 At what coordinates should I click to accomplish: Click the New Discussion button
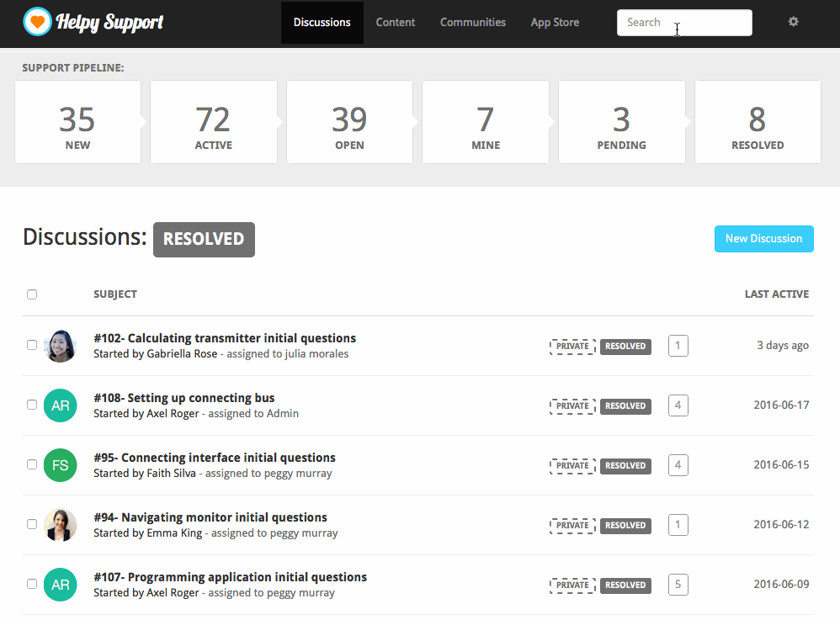[x=764, y=239]
